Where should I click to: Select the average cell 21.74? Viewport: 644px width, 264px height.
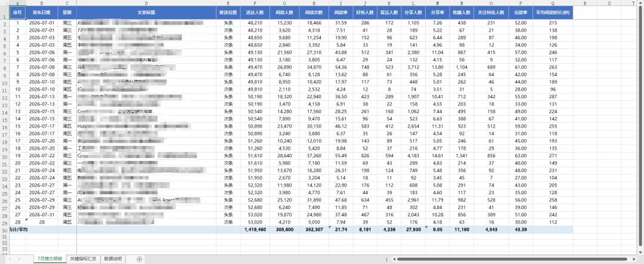click(x=341, y=230)
